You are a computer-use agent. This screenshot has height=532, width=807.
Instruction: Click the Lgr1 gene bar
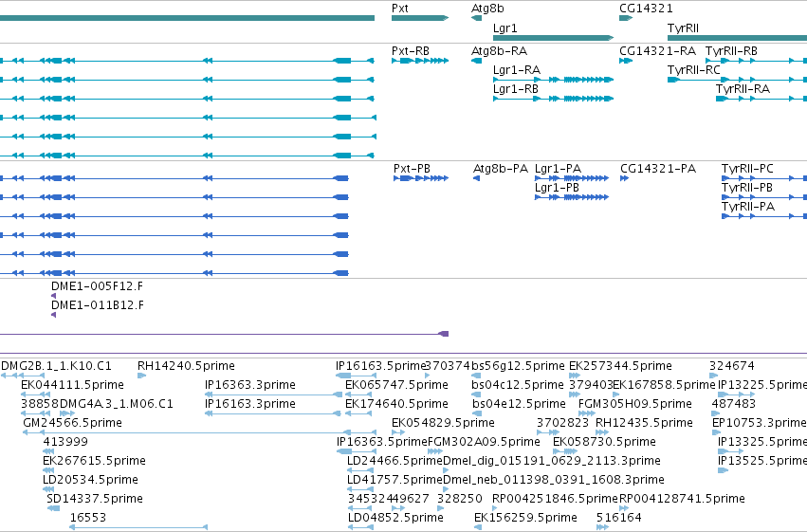click(x=553, y=38)
